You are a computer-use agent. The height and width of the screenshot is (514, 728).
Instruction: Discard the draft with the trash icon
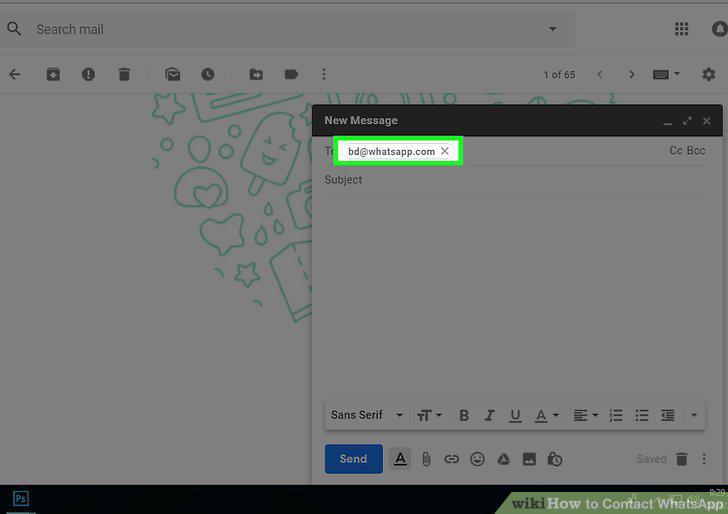681,459
